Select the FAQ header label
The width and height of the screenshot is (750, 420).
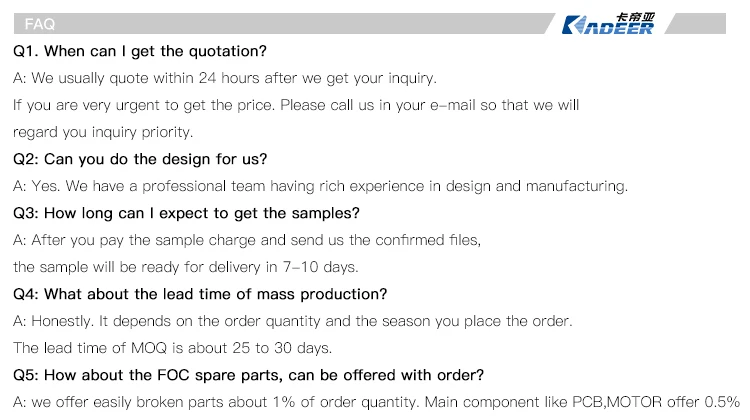(x=39, y=24)
